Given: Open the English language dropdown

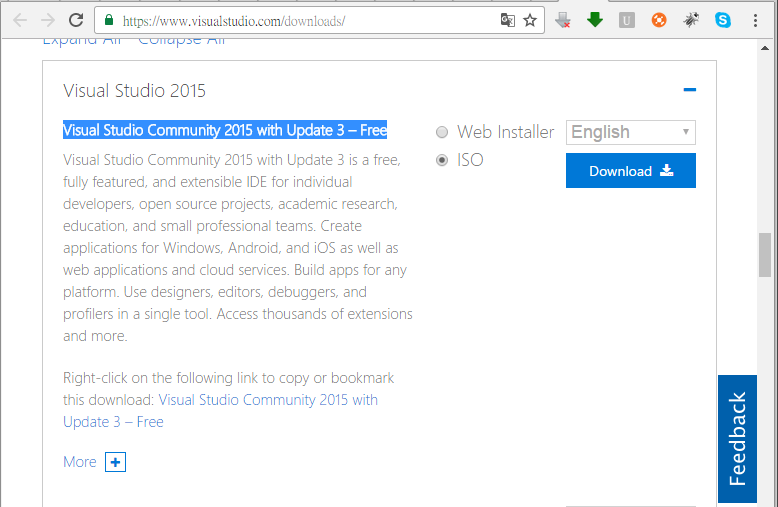Looking at the screenshot, I should tap(631, 132).
